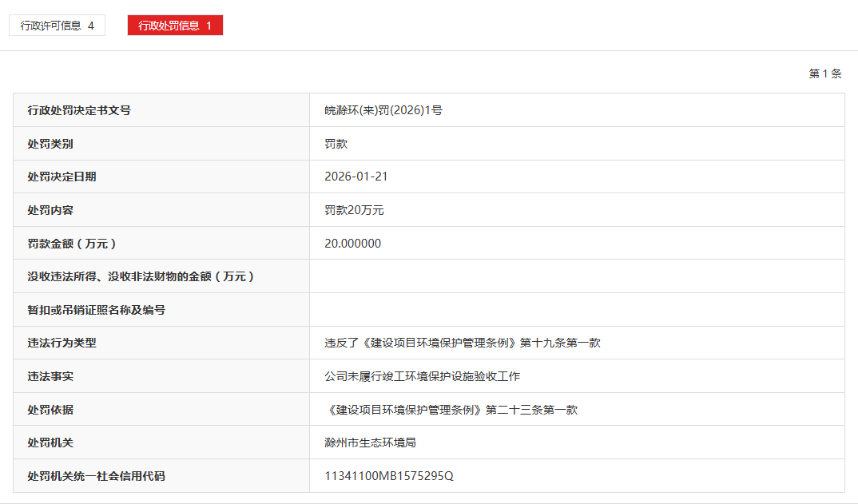Viewport: 858px width, 504px height.
Task: Switch to 行政许可信息 tab
Action: click(x=57, y=26)
